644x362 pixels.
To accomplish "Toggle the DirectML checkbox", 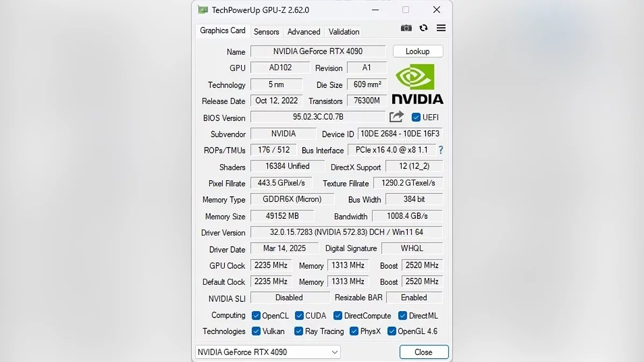I will (x=402, y=315).
